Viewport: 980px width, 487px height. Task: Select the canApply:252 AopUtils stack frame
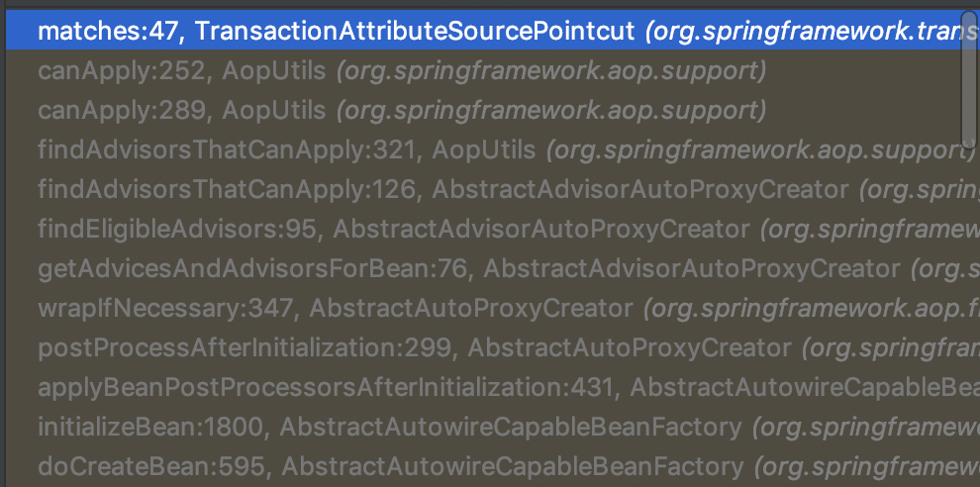coord(178,71)
